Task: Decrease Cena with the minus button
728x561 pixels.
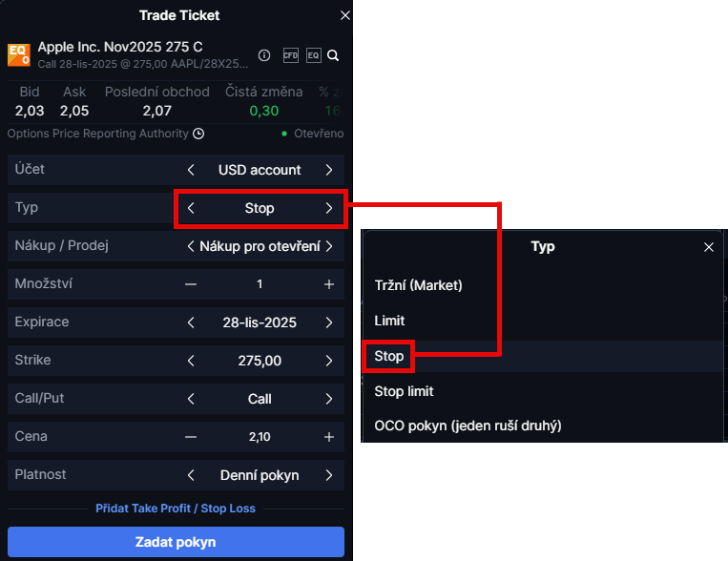Action: (x=191, y=437)
